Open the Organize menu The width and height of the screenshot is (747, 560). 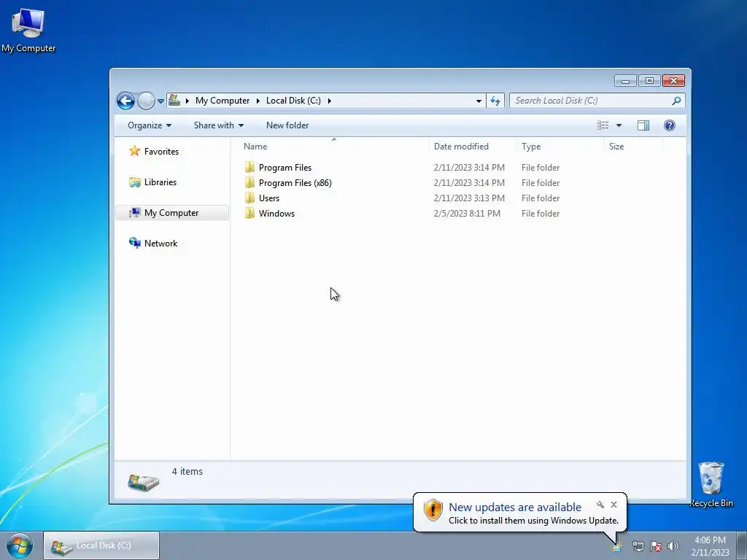[x=149, y=125]
